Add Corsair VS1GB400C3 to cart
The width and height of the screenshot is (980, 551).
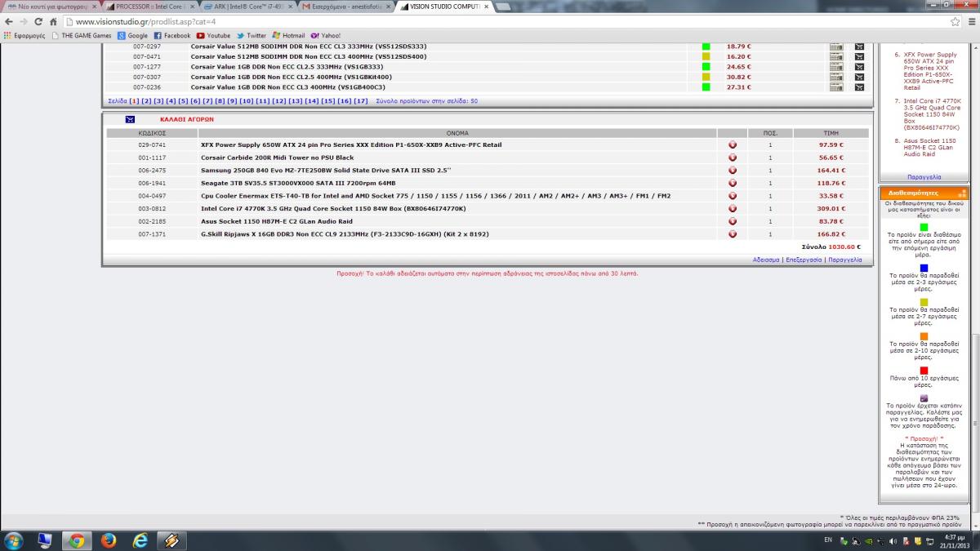[859, 87]
